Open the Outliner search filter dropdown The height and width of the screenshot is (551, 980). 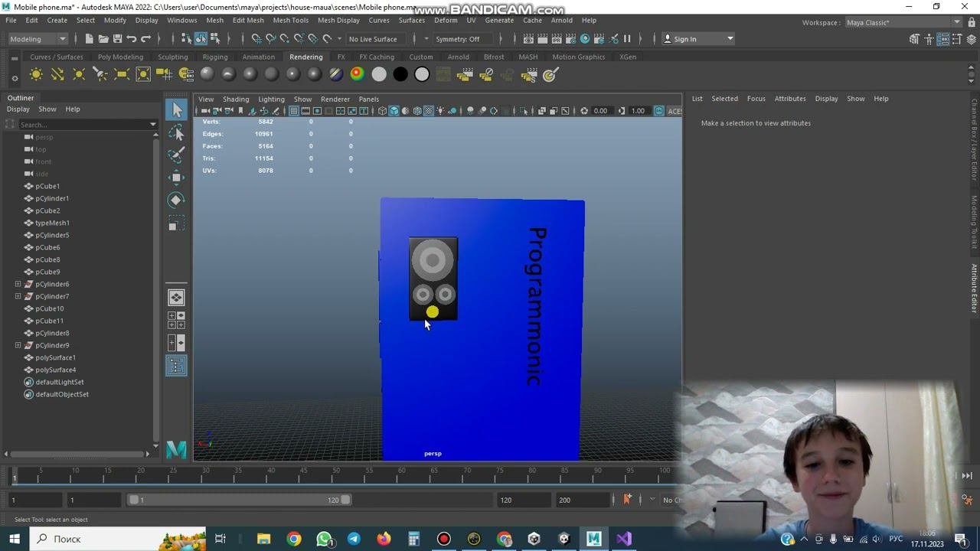153,124
